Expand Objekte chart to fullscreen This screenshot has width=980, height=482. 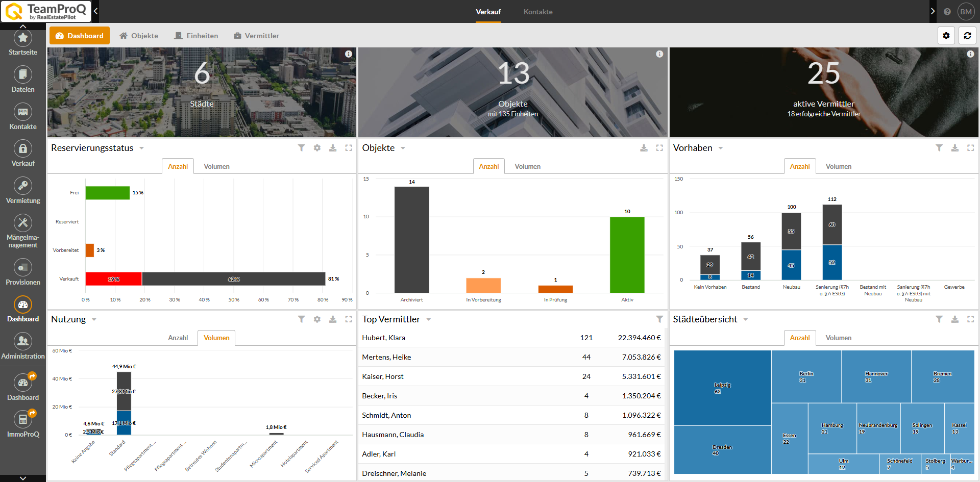(x=659, y=148)
